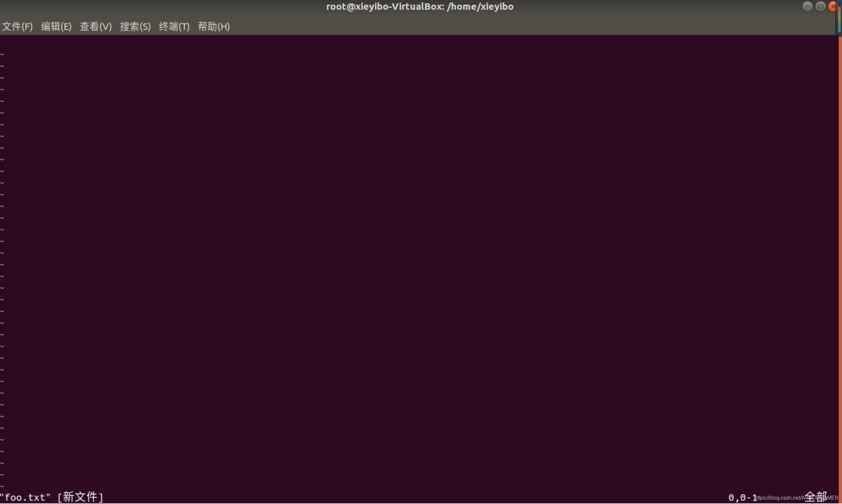Click the 0,0-1 cursor position indicator
842x504 pixels.
point(742,498)
